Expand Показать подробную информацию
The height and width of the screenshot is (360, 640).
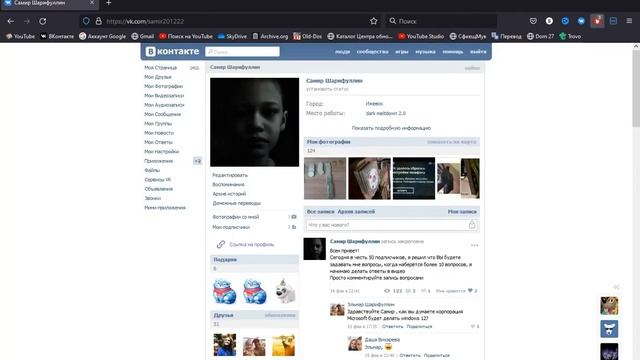coord(391,128)
